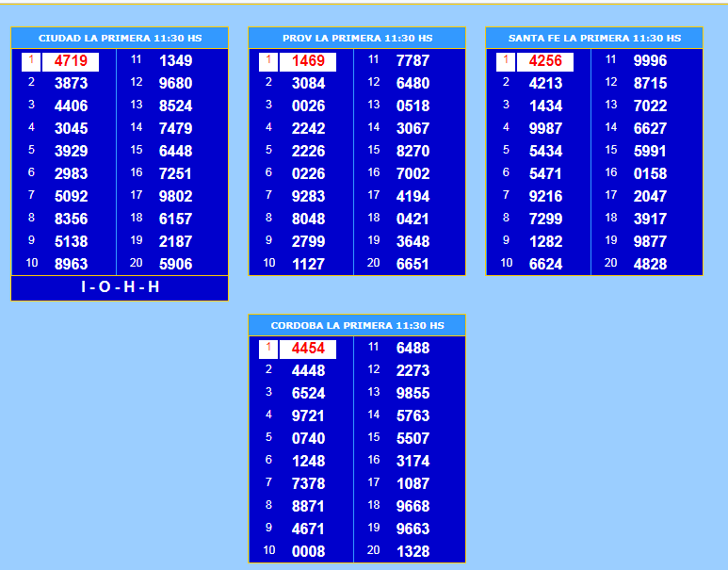728x570 pixels.
Task: Select number 5906 in the Ciudad table
Action: point(175,265)
